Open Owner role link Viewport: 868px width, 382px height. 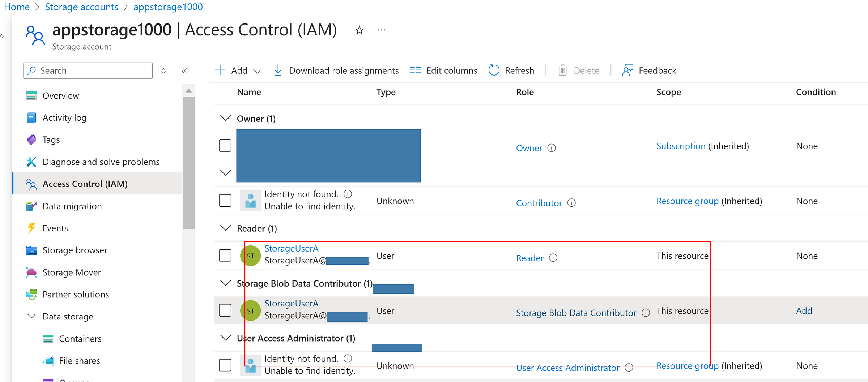point(529,148)
